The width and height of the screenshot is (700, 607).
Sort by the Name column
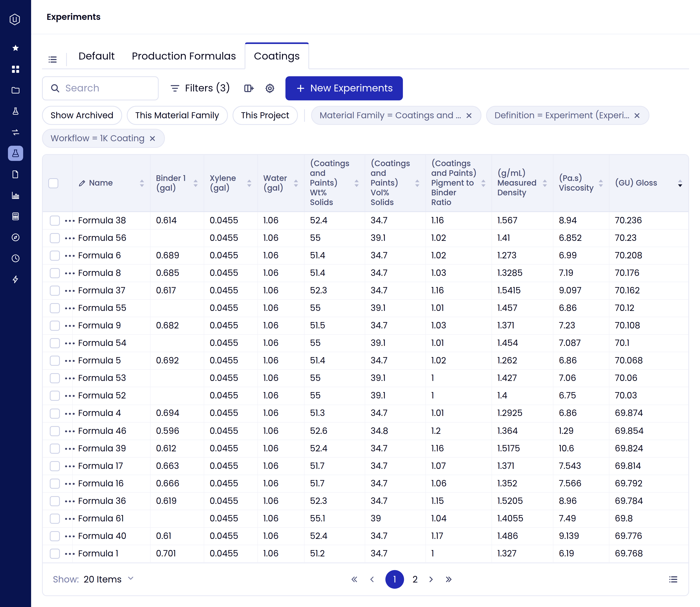click(142, 183)
